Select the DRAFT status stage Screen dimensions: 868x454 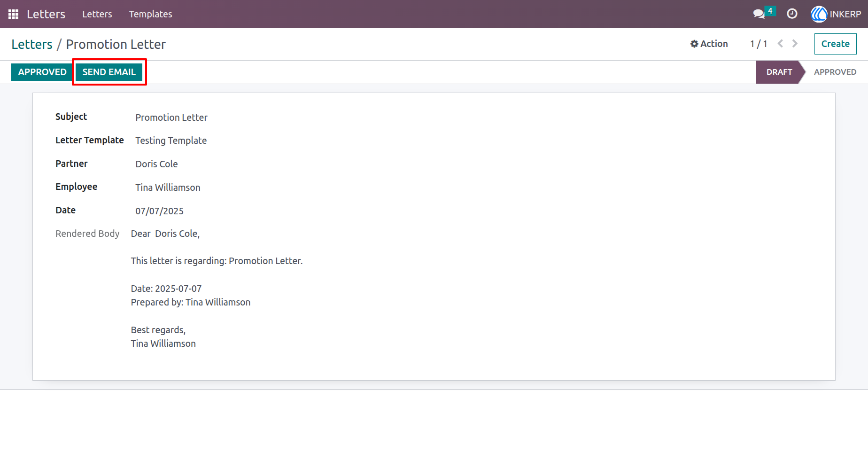point(779,72)
